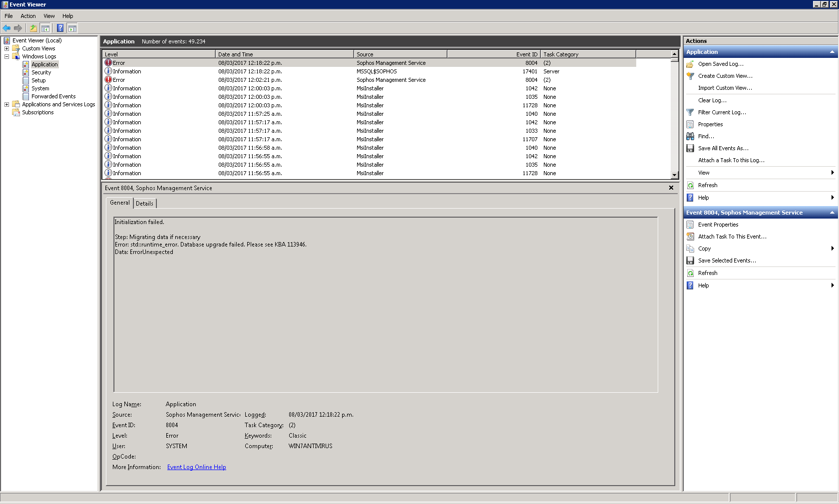Expand the Custom Views tree node
The width and height of the screenshot is (839, 504).
coord(7,48)
